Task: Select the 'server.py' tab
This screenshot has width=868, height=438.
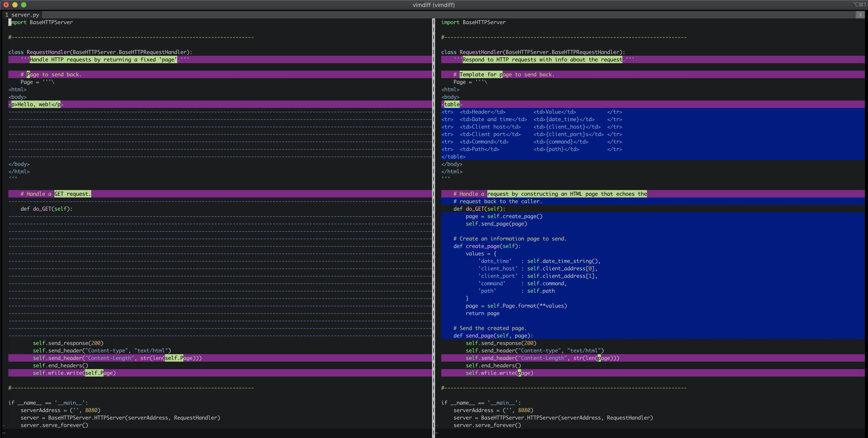Action: coord(22,15)
